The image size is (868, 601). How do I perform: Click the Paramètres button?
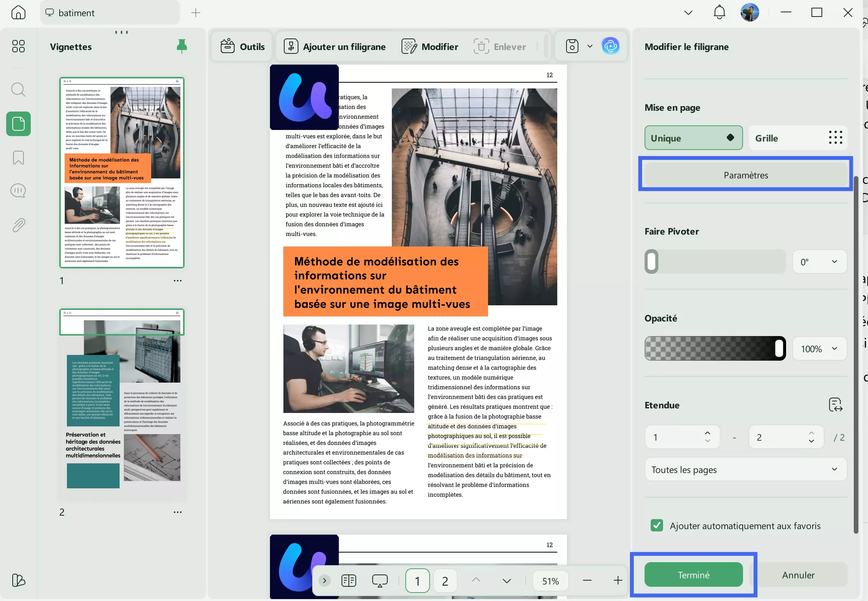745,175
